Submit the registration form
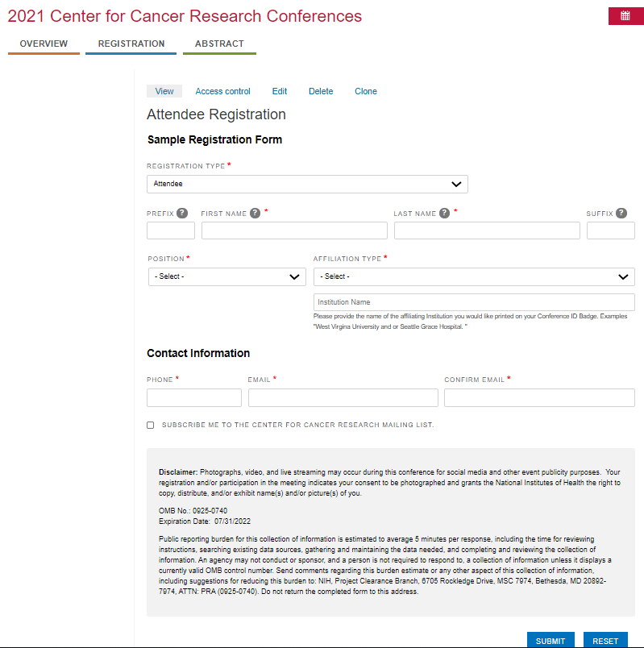Screen dimensions: 644x648 (x=551, y=641)
